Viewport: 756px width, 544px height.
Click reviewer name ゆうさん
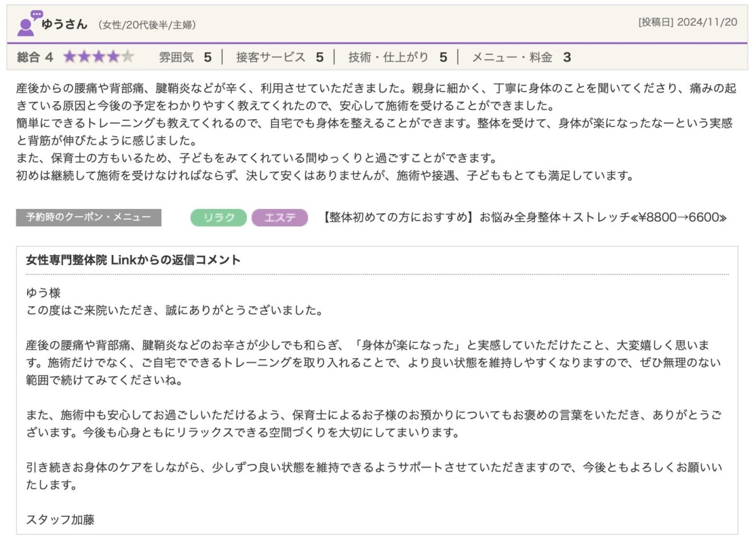(64, 25)
